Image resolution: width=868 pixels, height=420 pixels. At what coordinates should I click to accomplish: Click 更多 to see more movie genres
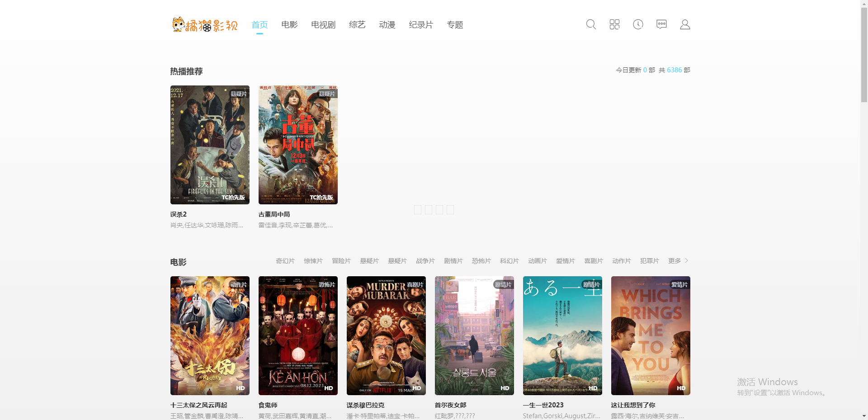(675, 261)
